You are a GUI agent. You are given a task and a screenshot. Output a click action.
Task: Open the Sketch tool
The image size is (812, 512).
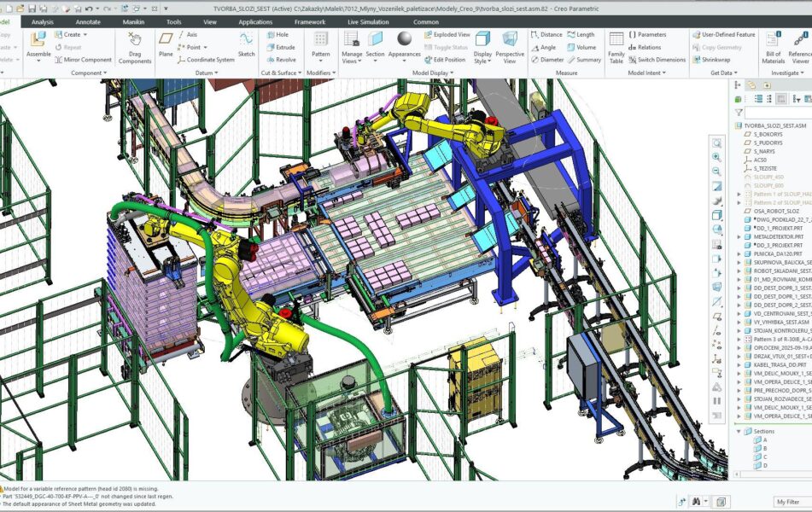coord(246,43)
